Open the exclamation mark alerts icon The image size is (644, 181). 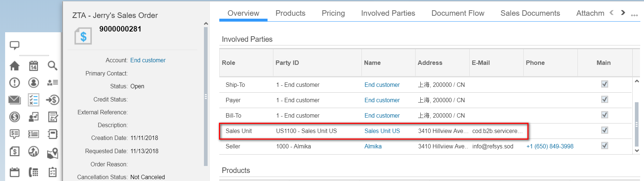click(x=15, y=83)
